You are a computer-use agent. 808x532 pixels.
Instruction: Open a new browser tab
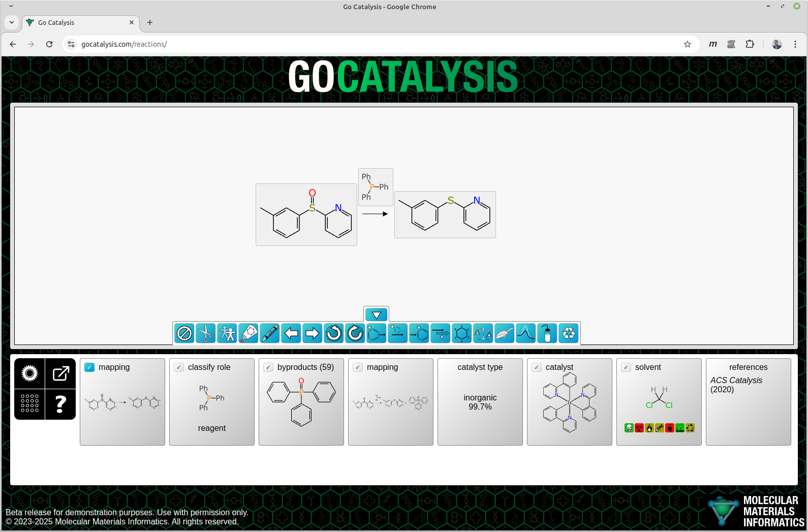pos(150,22)
